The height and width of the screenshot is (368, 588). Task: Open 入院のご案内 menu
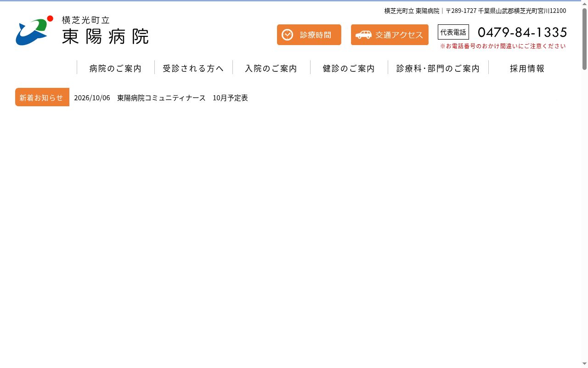point(271,69)
